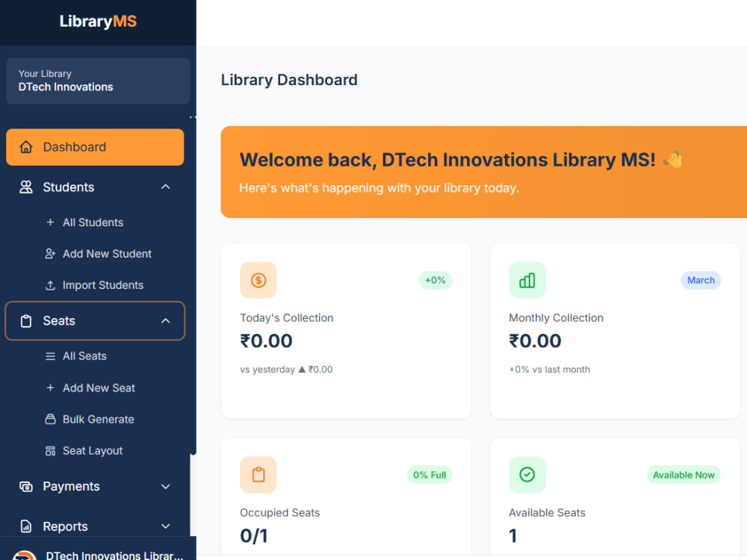
Task: Click the 0% Full badge
Action: (x=430, y=475)
